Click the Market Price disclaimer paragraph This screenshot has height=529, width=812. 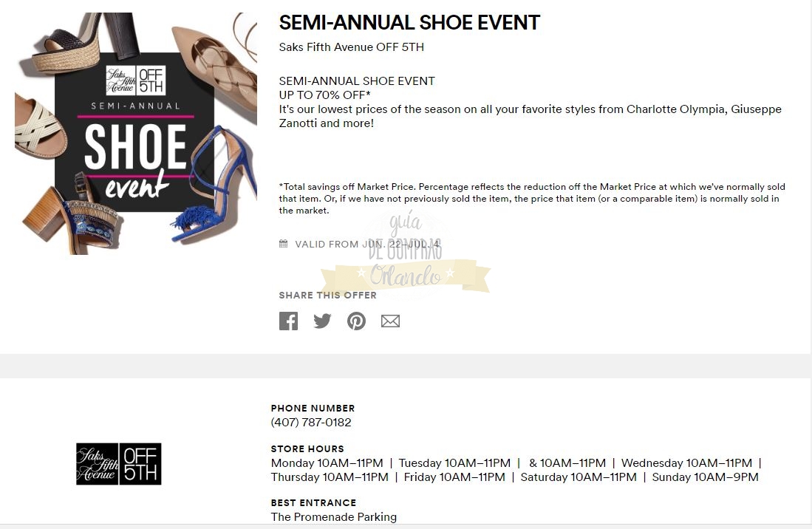tap(531, 198)
